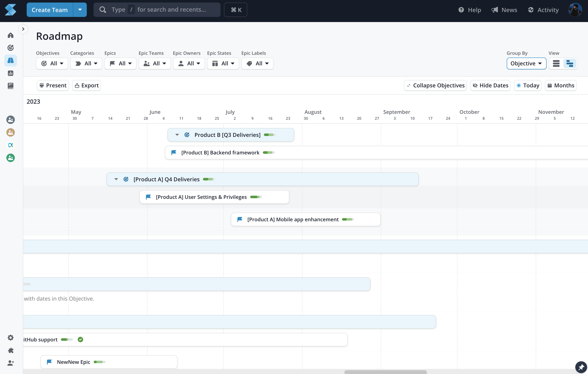The width and height of the screenshot is (588, 374).
Task: Open the Activity menu item
Action: 543,10
